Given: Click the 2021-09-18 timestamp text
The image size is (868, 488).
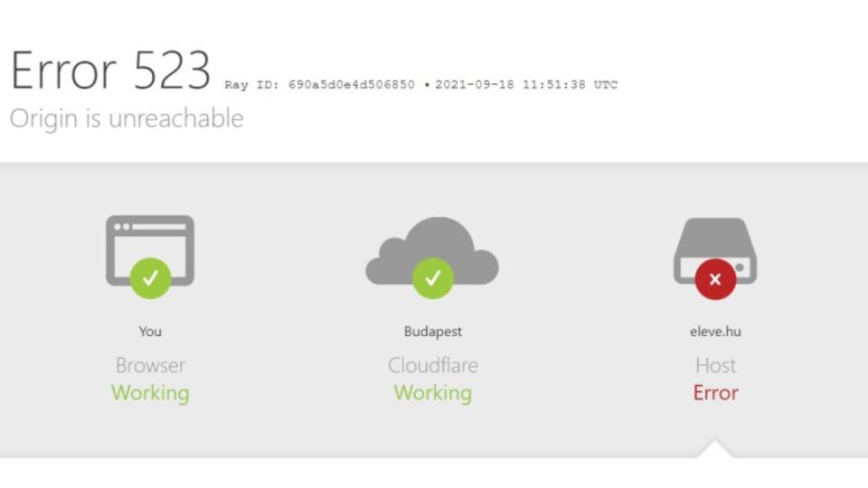Looking at the screenshot, I should pyautogui.click(x=526, y=85).
